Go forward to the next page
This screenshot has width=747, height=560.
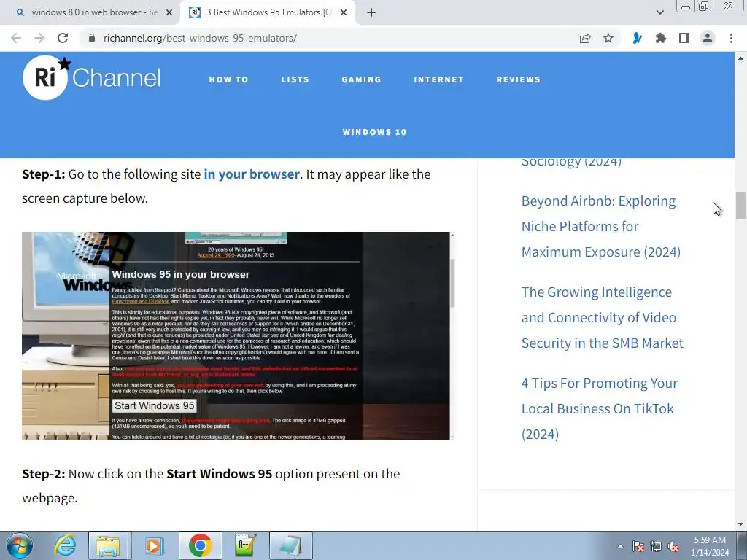pyautogui.click(x=39, y=38)
